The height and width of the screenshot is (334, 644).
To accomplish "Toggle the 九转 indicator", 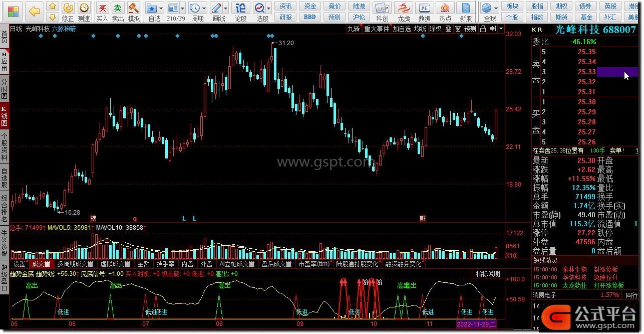I will point(354,29).
